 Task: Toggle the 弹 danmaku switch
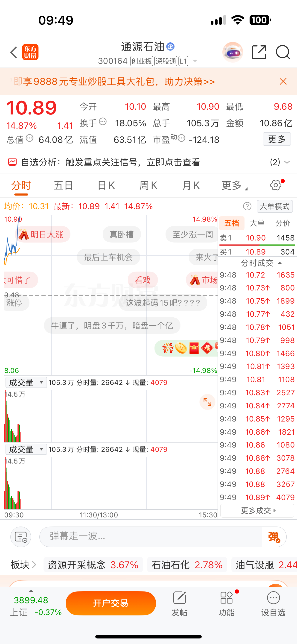[274, 537]
